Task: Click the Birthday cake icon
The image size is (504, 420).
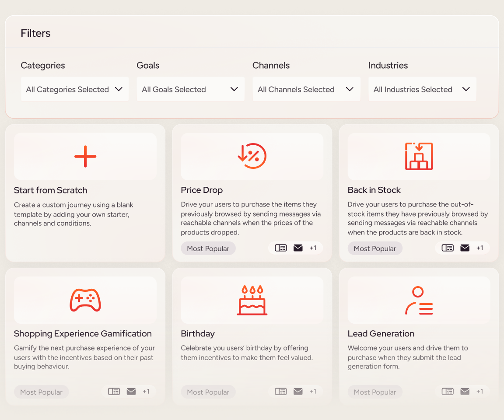Action: pyautogui.click(x=252, y=300)
